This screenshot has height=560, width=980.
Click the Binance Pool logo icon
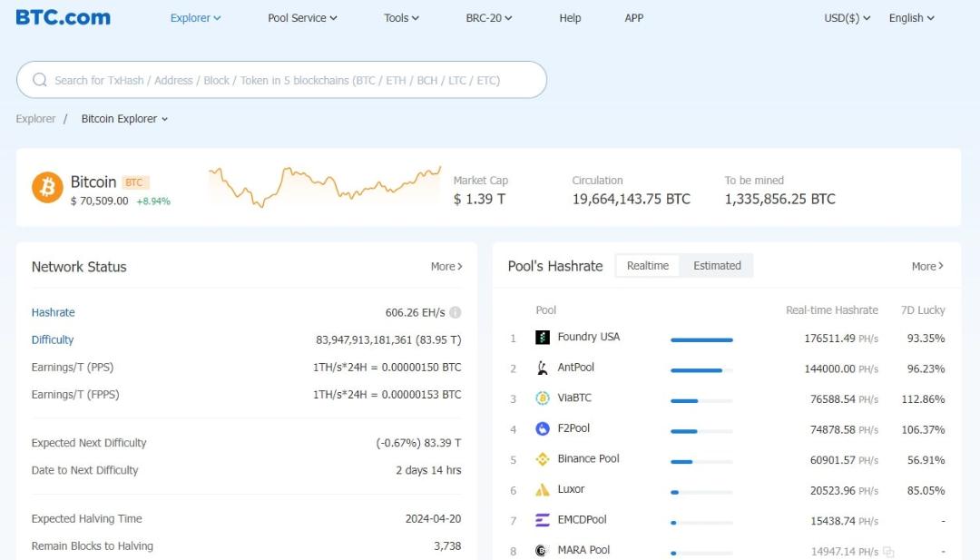pos(543,459)
